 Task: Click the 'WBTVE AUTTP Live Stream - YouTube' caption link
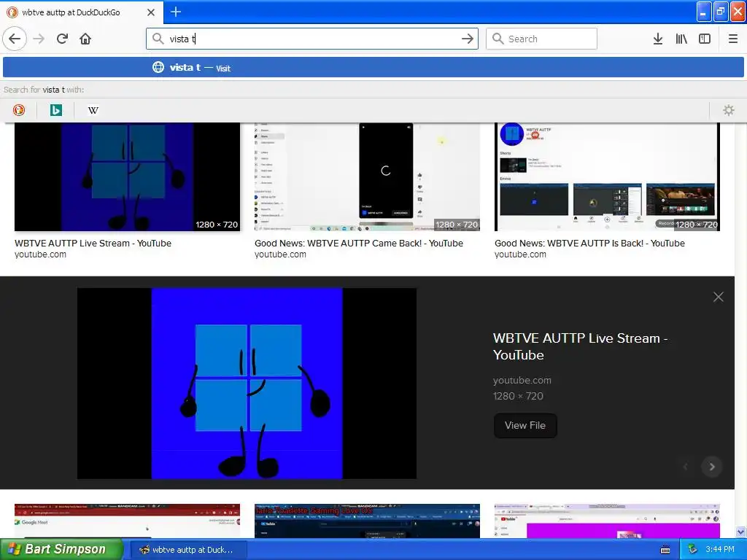pos(93,244)
